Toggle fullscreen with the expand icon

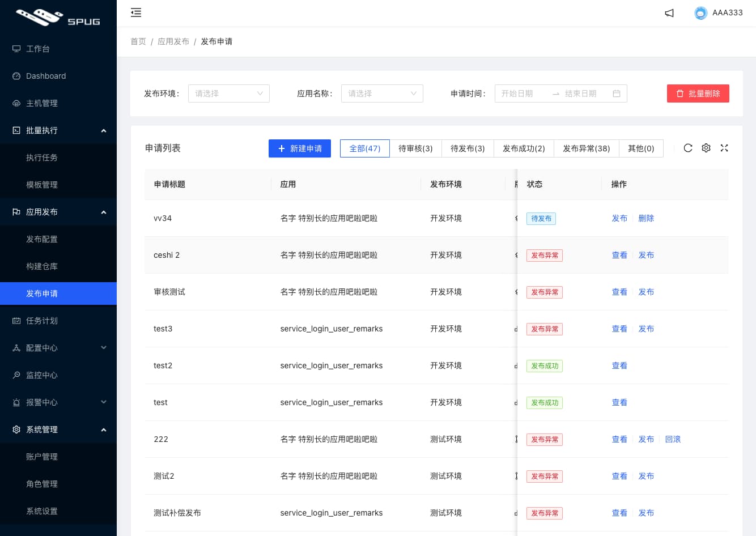(724, 148)
